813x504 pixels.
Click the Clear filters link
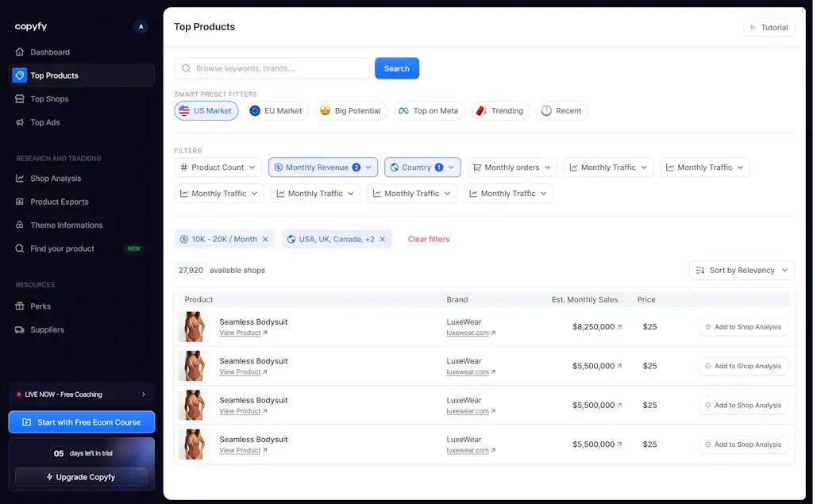pyautogui.click(x=428, y=240)
